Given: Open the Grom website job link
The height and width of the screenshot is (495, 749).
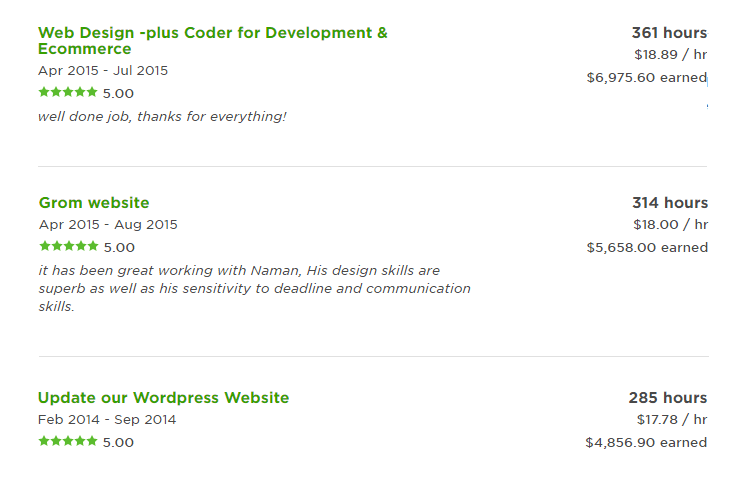Looking at the screenshot, I should (94, 203).
